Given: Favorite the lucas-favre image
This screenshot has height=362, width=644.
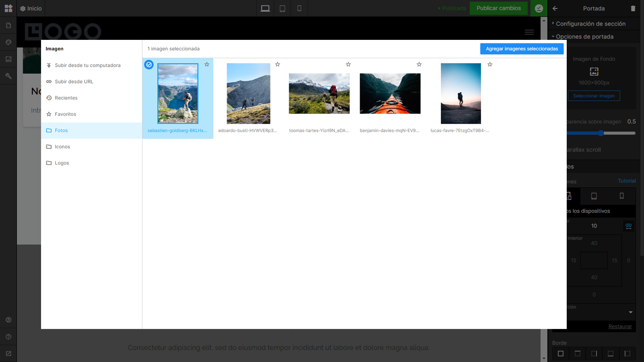Looking at the screenshot, I should (490, 64).
